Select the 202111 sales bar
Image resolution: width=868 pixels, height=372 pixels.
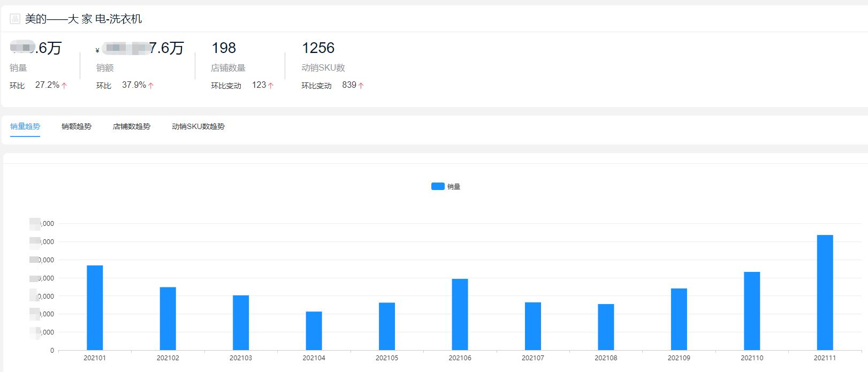[x=825, y=292]
